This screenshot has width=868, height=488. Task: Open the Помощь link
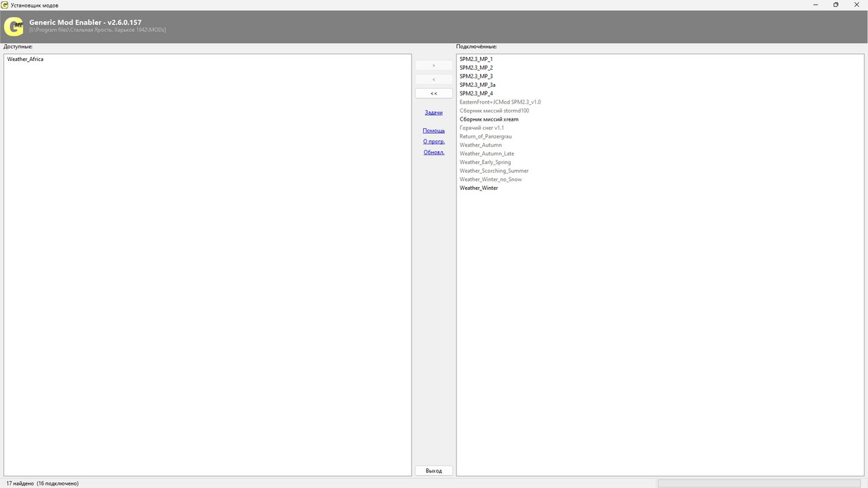[x=434, y=131]
